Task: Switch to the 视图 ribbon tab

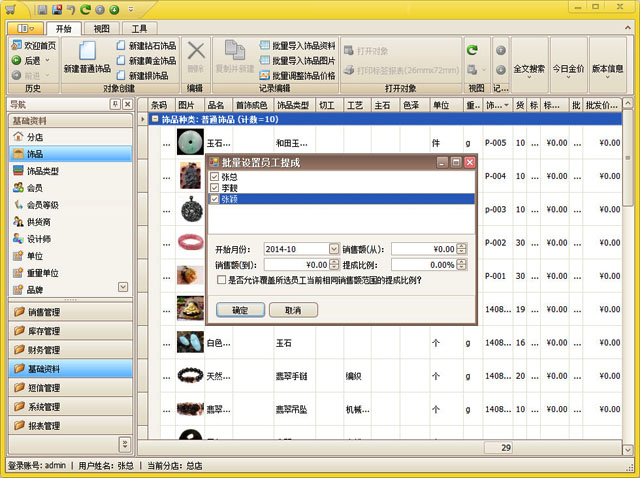Action: (102, 29)
